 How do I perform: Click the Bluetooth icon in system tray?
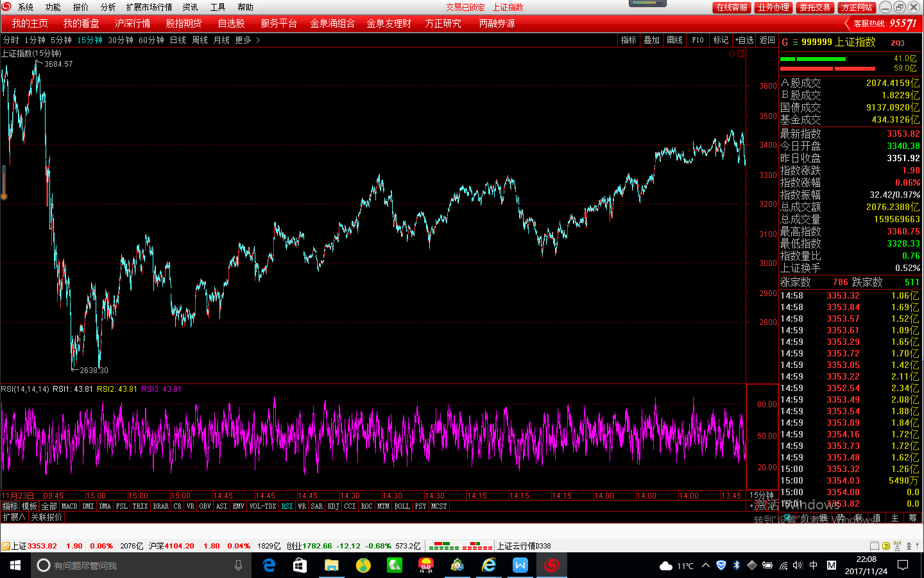click(x=737, y=565)
